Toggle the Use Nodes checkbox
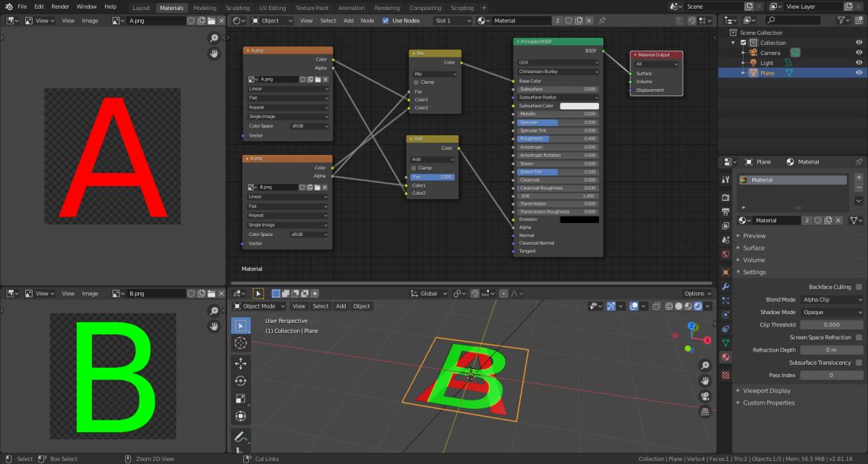The width and height of the screenshot is (868, 464). pyautogui.click(x=386, y=20)
